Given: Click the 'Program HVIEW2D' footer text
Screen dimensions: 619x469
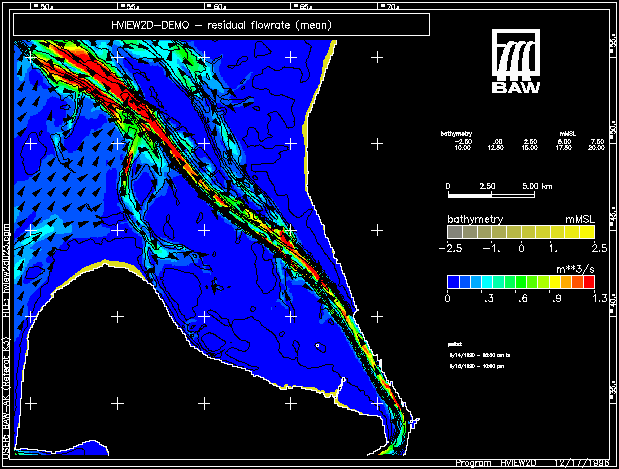Looking at the screenshot, I should (496, 463).
